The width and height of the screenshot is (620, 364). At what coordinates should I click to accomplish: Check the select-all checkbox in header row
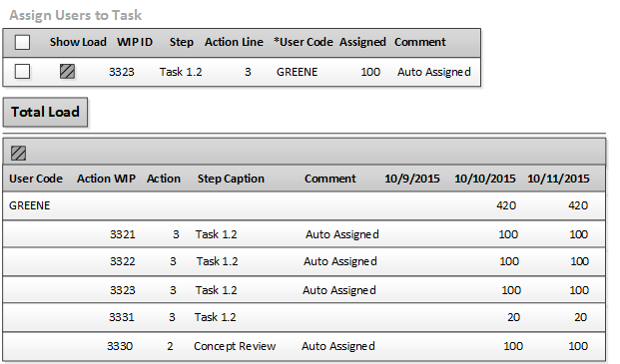(22, 42)
